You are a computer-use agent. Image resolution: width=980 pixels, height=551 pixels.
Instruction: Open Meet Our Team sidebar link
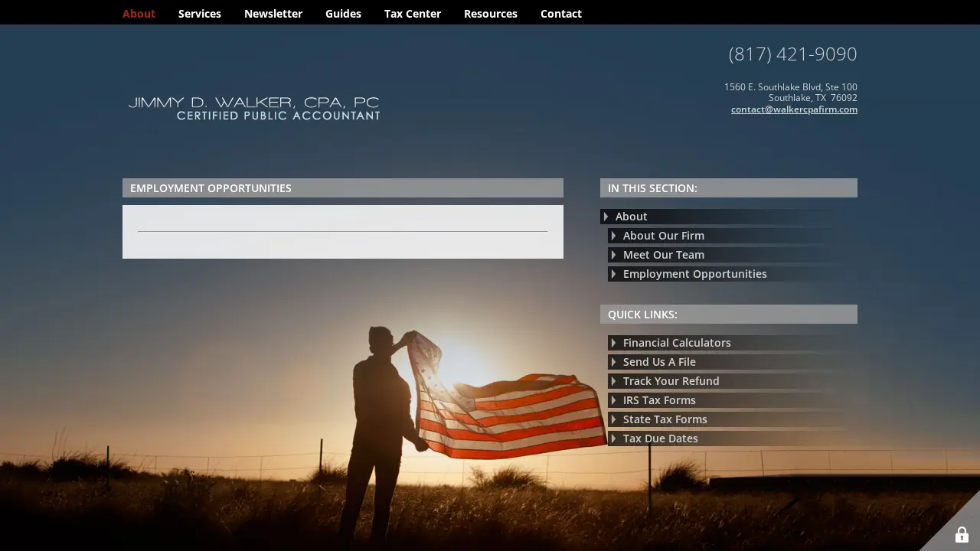click(733, 255)
